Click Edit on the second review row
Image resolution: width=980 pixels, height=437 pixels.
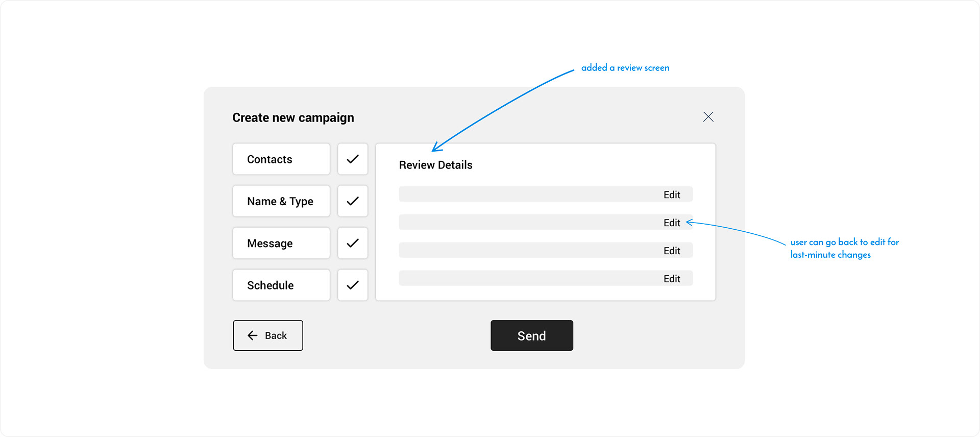(672, 223)
